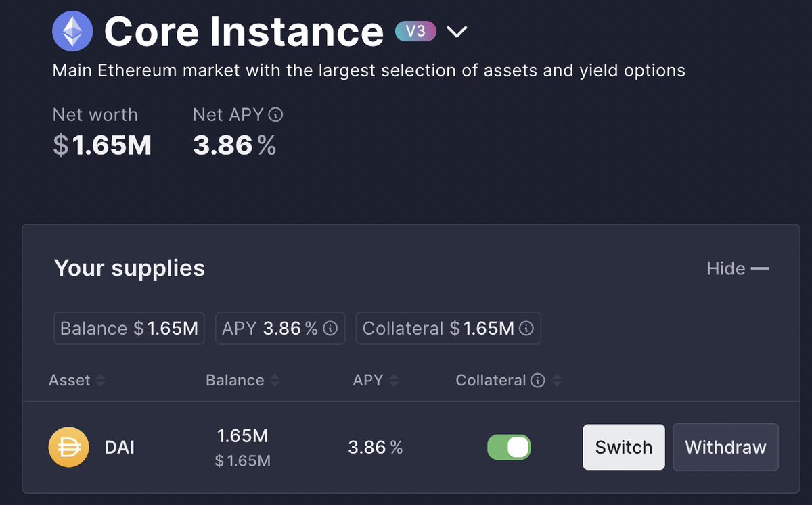Click Withdraw for the DAI supply
Screen dimensions: 812x505
725,447
